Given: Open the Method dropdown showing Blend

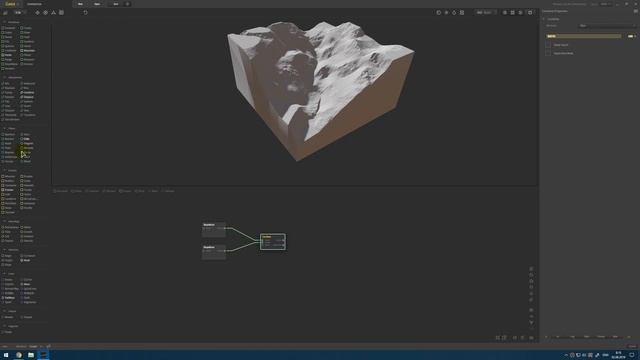Looking at the screenshot, I should coord(607,26).
